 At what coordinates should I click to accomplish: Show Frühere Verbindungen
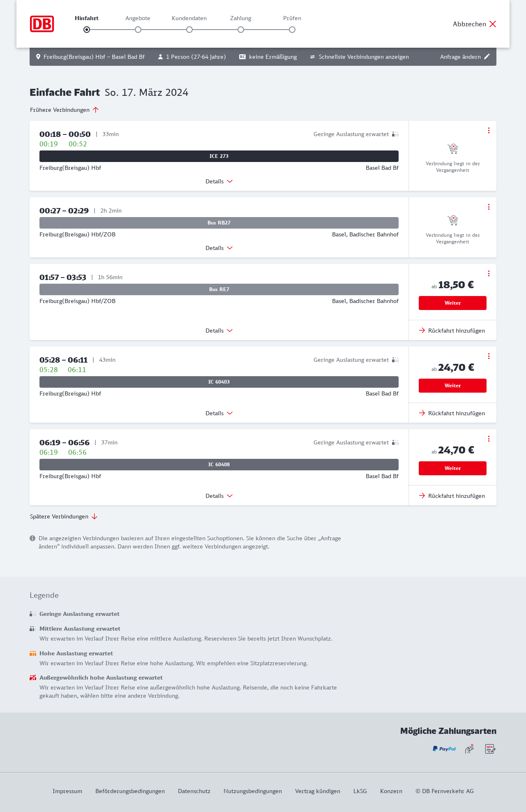(64, 110)
